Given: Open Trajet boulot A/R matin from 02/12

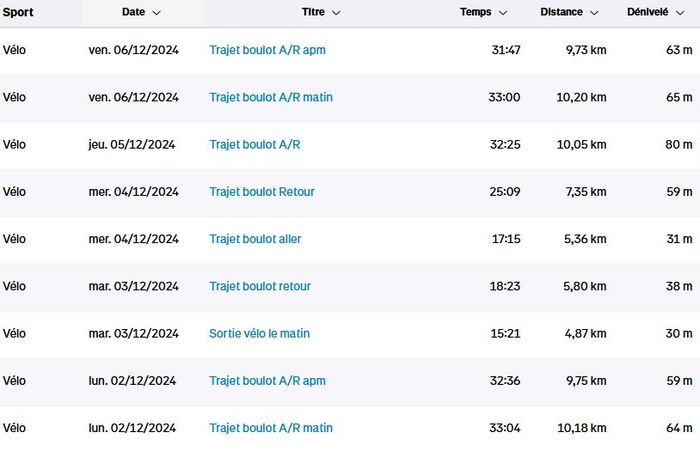Looking at the screenshot, I should click(x=271, y=428).
